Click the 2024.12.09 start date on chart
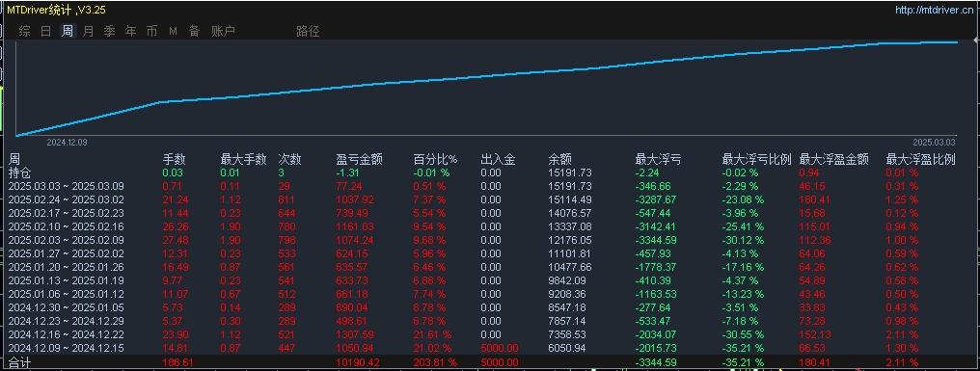The height and width of the screenshot is (371, 980). pos(67,143)
